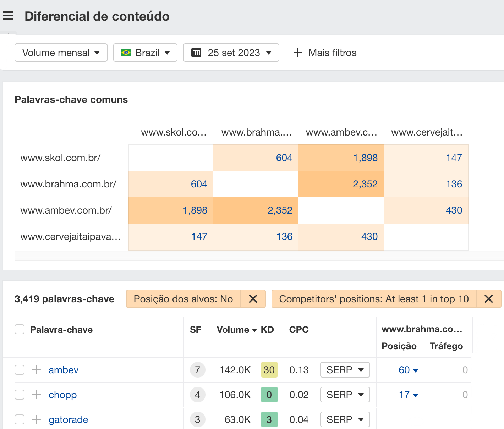Open the Brazil country dropdown

145,53
